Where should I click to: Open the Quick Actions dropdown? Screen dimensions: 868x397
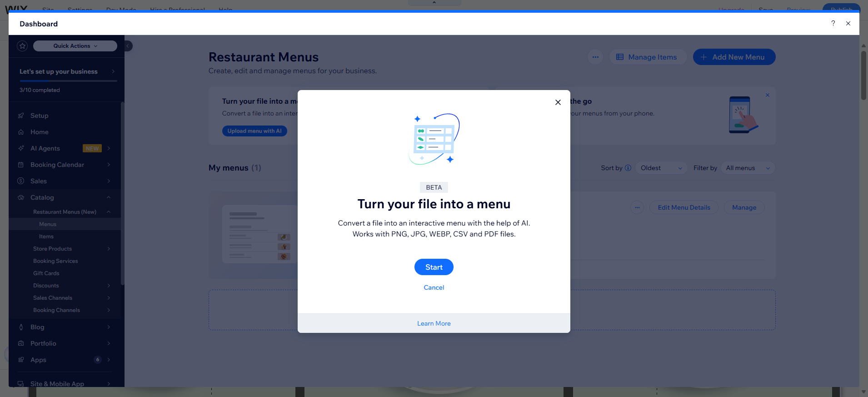[75, 46]
